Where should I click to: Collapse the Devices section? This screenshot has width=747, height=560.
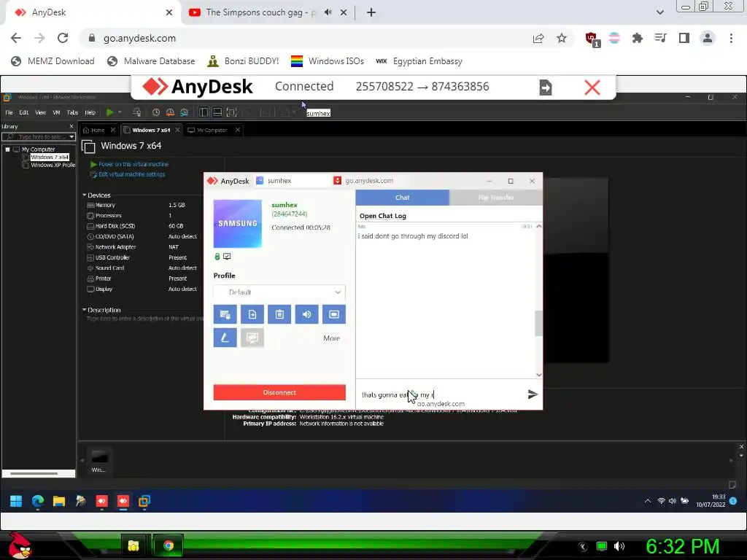[x=85, y=195]
